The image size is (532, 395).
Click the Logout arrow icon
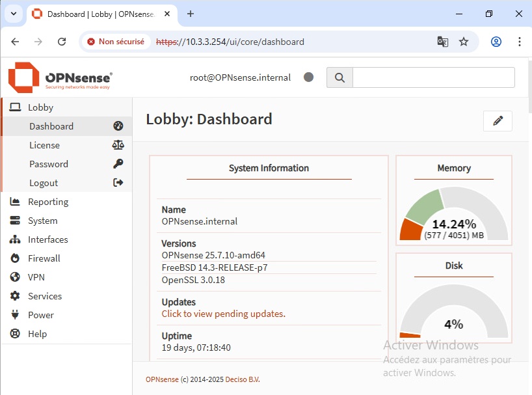click(118, 183)
